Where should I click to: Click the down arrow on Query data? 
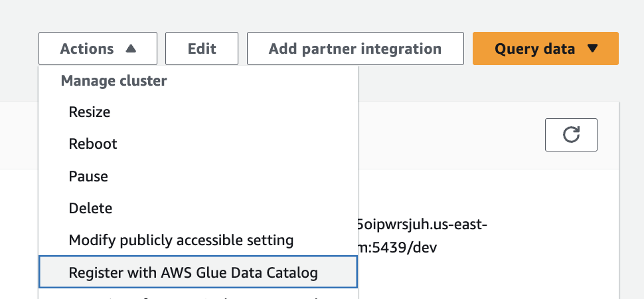pos(593,49)
